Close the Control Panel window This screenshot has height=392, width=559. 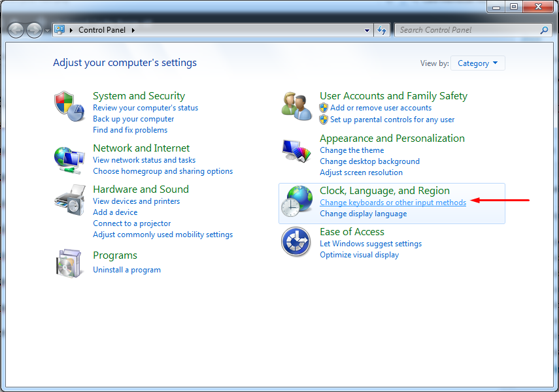[538, 7]
